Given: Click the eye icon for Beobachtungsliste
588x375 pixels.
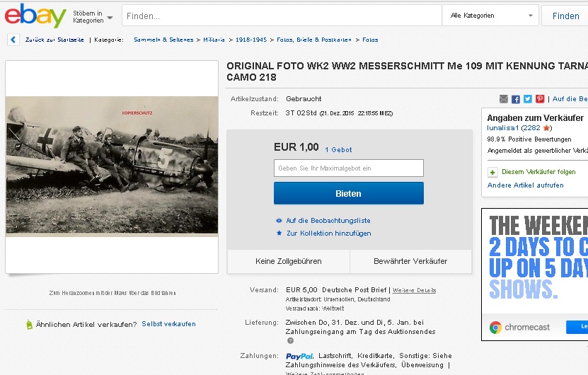Looking at the screenshot, I should pyautogui.click(x=279, y=221).
